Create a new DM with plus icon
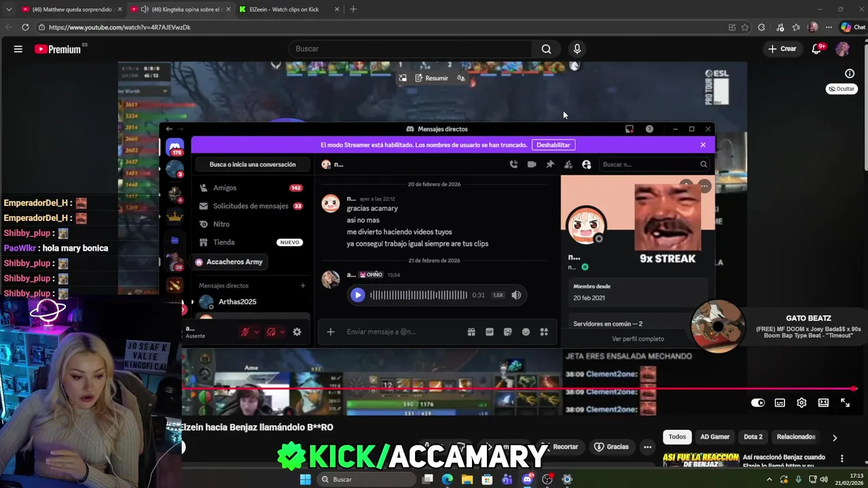This screenshot has height=488, width=868. (x=302, y=285)
